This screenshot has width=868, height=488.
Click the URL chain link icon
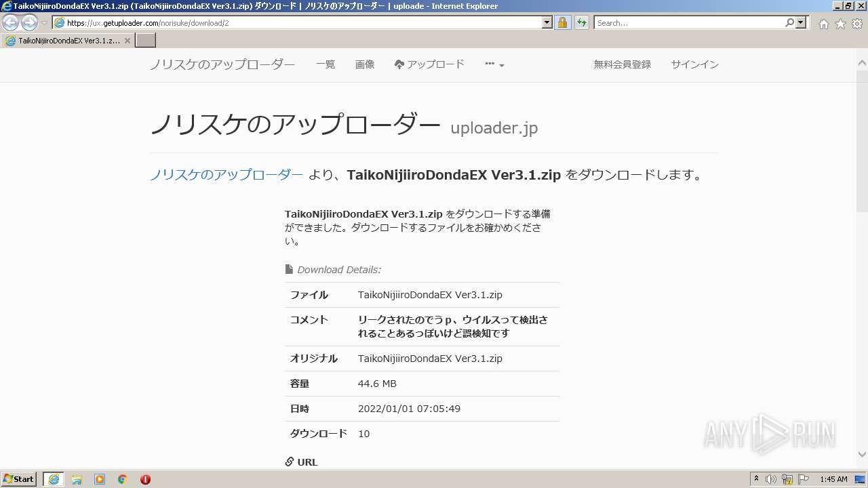(x=290, y=462)
